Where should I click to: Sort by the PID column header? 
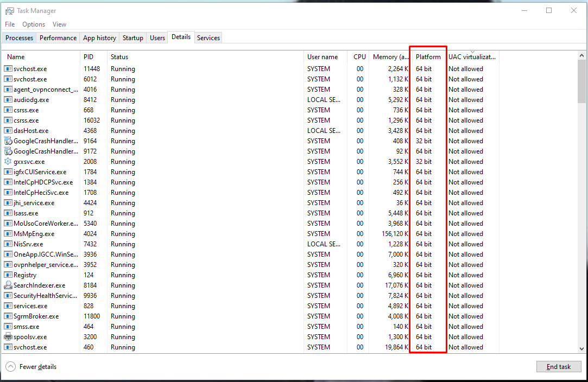[94, 57]
